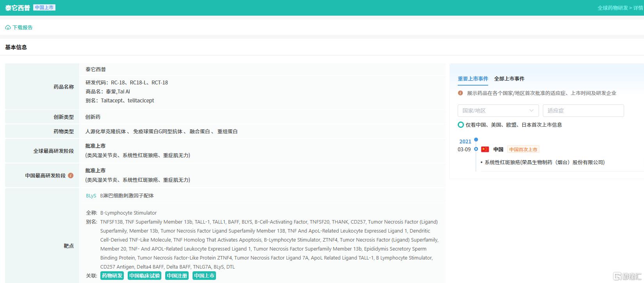Switch to 全部上市事件 tab
This screenshot has width=644, height=283.
pyautogui.click(x=509, y=79)
